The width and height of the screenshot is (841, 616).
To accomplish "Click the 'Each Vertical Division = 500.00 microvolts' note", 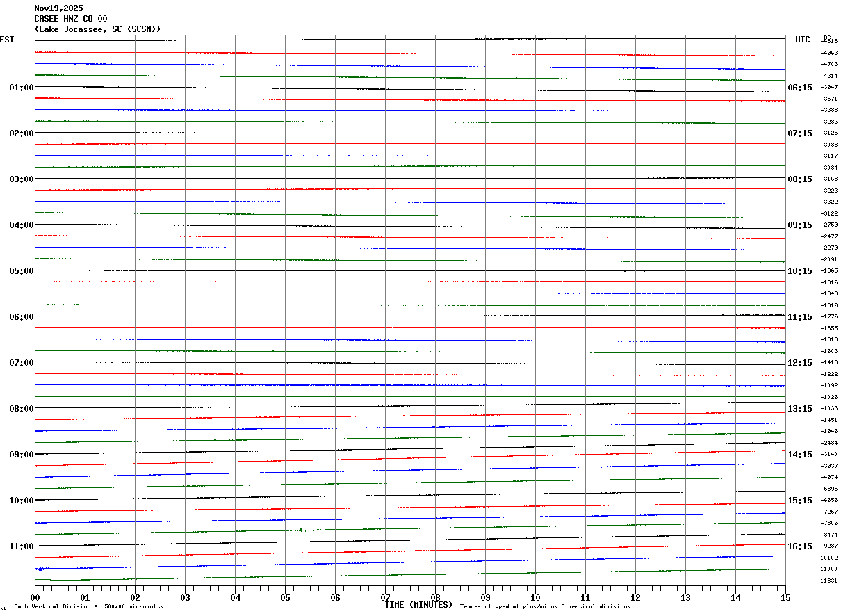I will [88, 607].
